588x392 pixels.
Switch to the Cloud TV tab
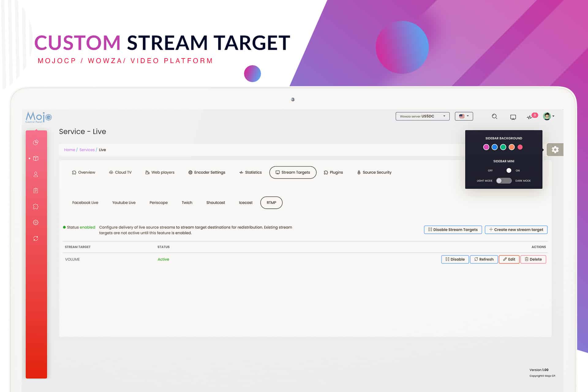tap(120, 172)
